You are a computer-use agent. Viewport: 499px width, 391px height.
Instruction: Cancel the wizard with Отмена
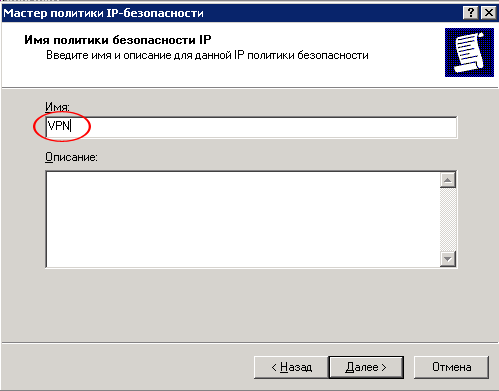pyautogui.click(x=451, y=367)
